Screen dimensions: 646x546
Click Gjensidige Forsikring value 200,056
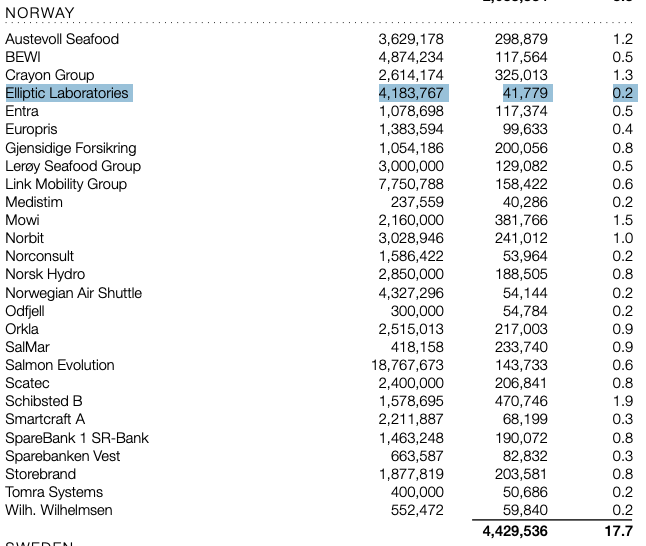coord(521,148)
